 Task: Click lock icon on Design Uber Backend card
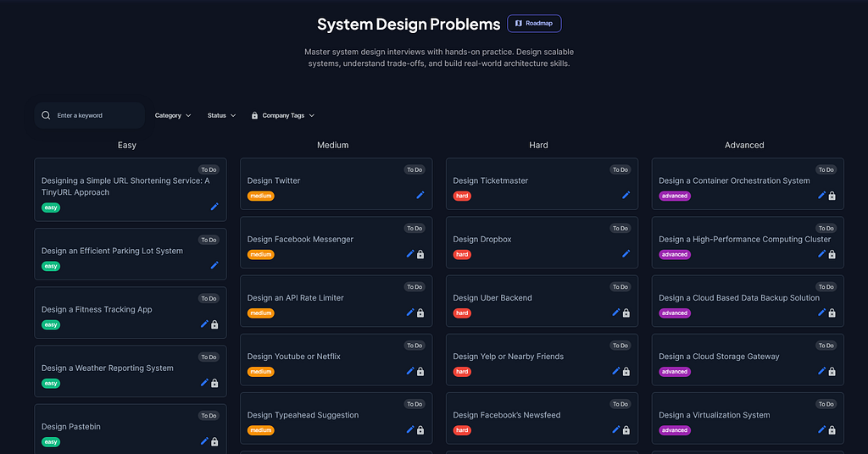pyautogui.click(x=626, y=313)
